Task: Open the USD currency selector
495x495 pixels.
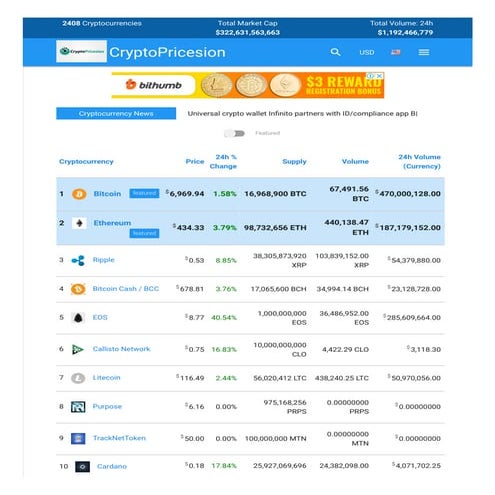Action: 366,52
